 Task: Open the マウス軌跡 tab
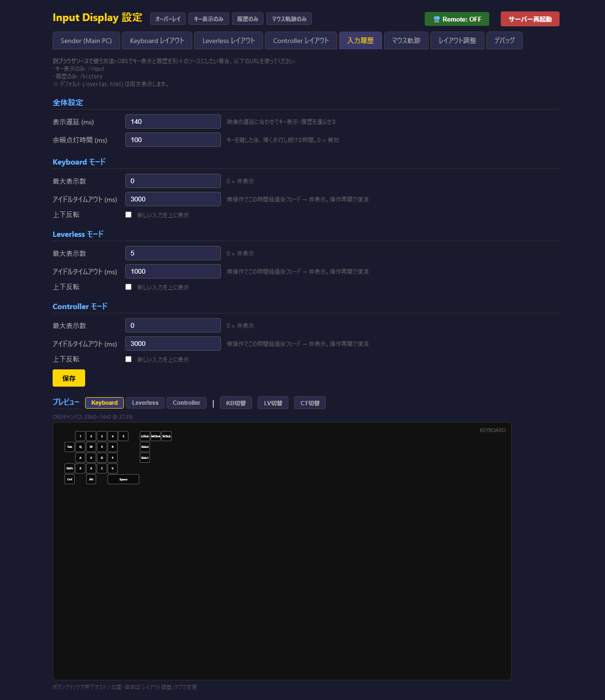[x=406, y=41]
